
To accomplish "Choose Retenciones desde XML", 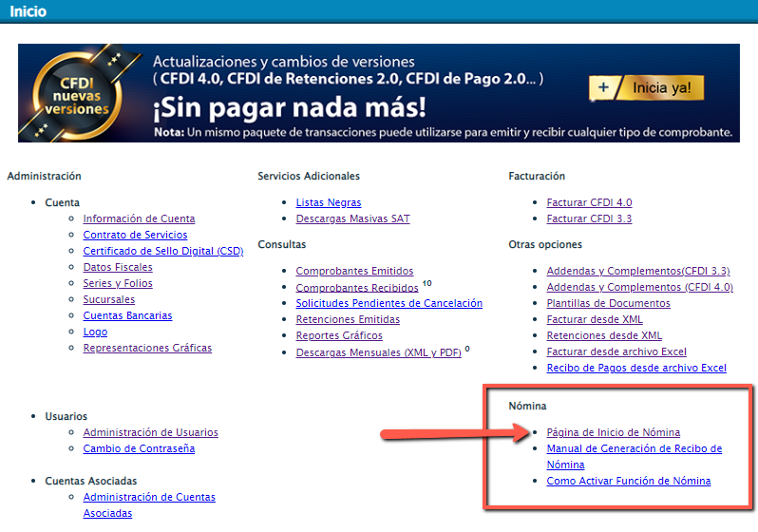I will coord(604,335).
